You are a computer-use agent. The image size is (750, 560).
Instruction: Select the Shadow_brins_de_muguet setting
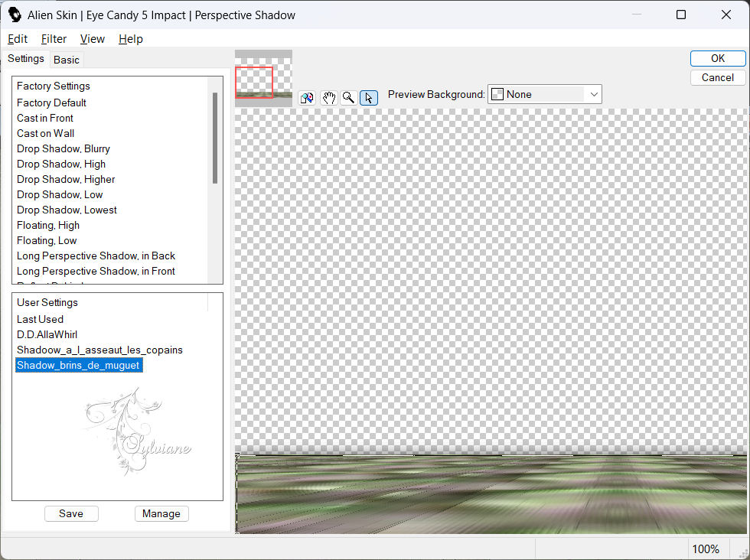click(79, 366)
